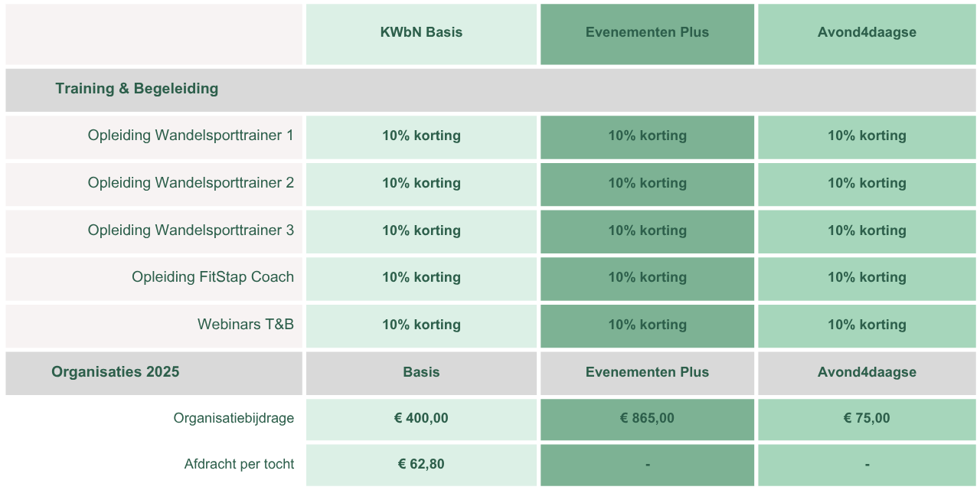Select the € 865,00 contribution cell
Image resolution: width=980 pixels, height=490 pixels.
[647, 418]
